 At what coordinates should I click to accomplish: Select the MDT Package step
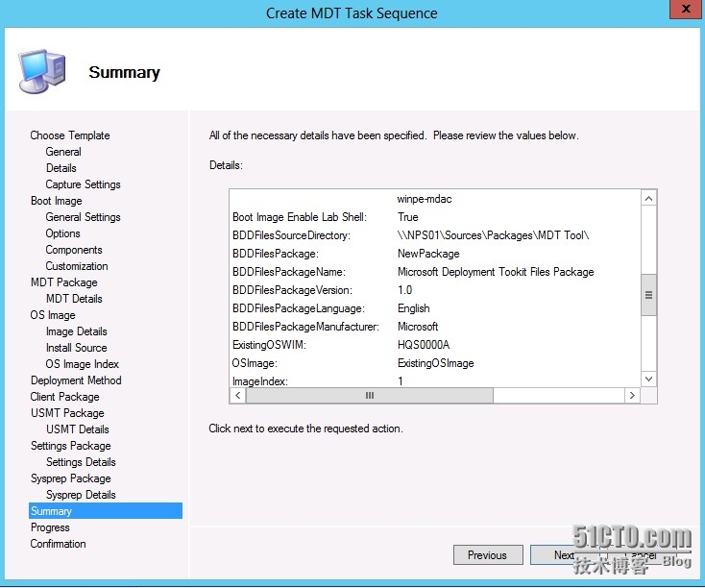(63, 282)
